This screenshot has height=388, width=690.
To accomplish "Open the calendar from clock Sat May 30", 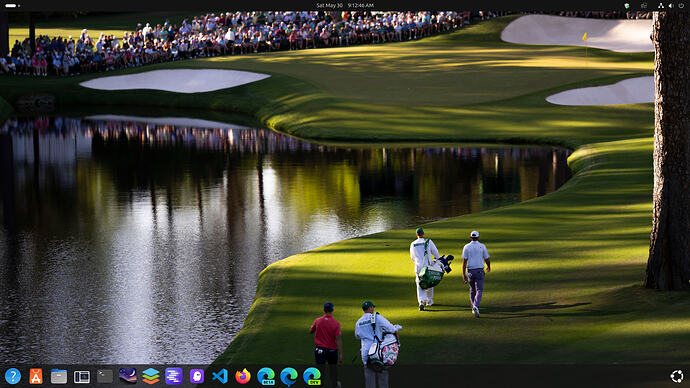I will [x=345, y=5].
